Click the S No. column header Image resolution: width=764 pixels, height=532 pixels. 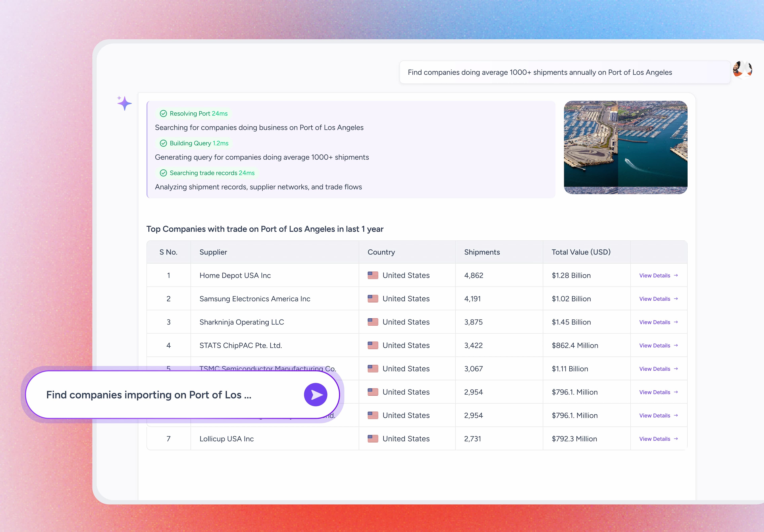168,252
